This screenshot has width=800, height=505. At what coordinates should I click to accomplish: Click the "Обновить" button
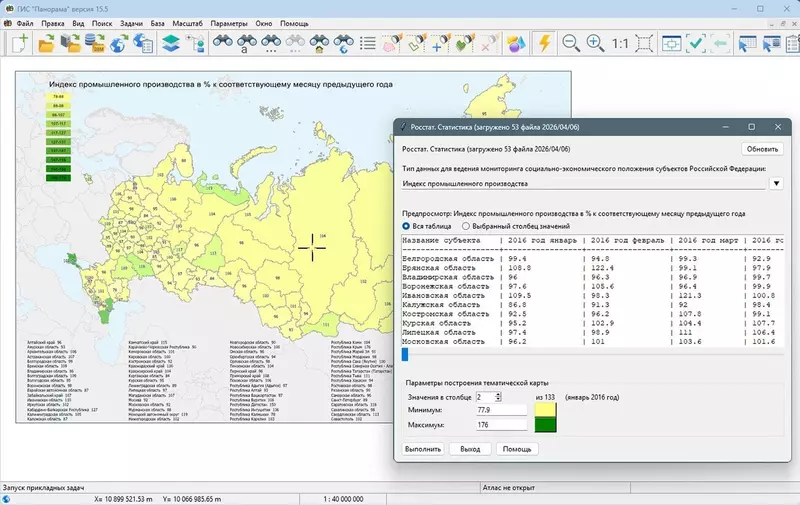[762, 149]
